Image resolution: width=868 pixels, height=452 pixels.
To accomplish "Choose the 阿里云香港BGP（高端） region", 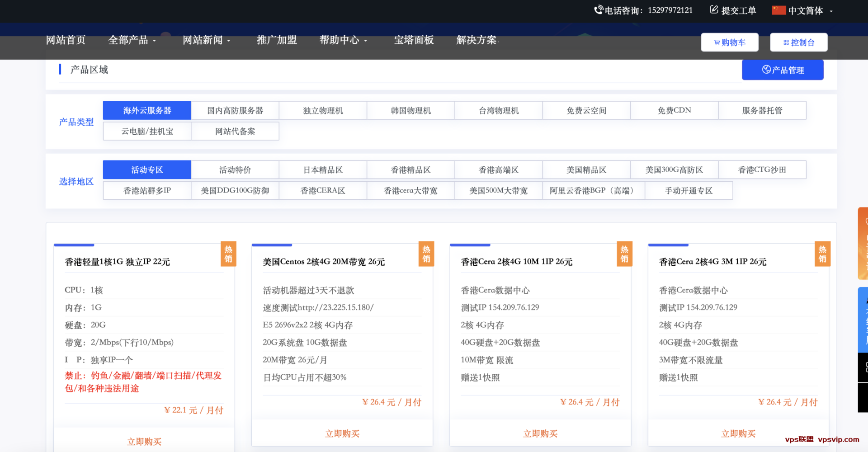I will pyautogui.click(x=594, y=190).
